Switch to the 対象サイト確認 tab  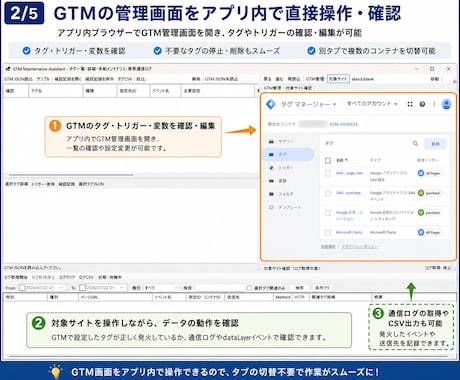pyautogui.click(x=299, y=88)
